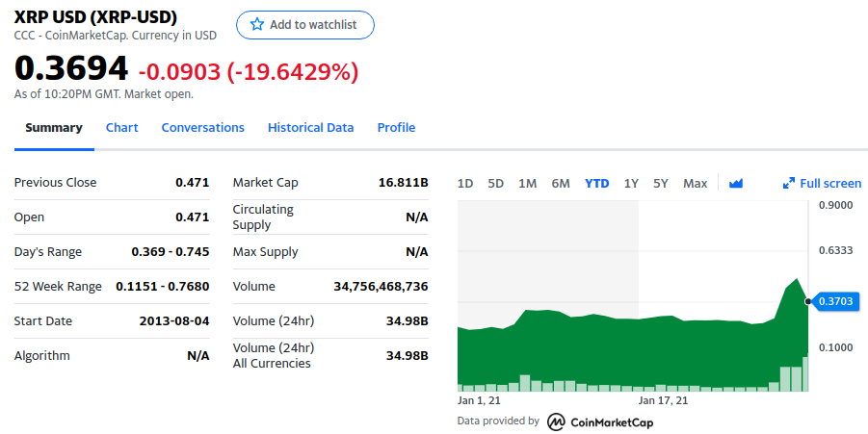Select the YTD chart range
This screenshot has height=434, width=868.
(x=596, y=183)
